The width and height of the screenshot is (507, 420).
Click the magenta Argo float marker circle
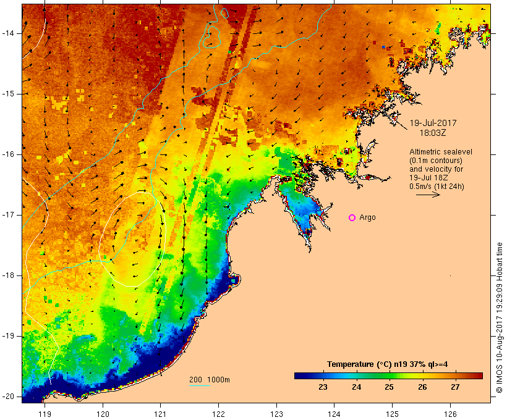(352, 218)
